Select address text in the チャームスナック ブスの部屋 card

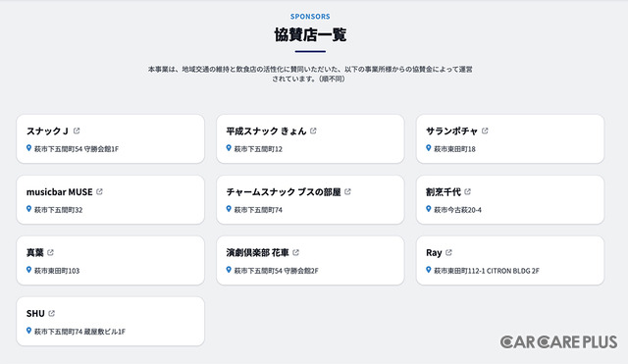tap(258, 210)
